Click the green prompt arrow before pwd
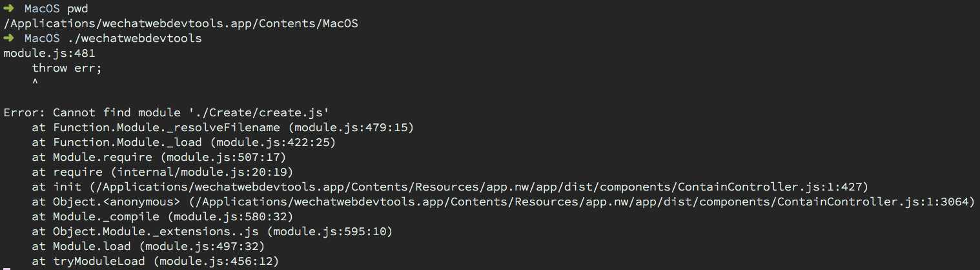This screenshot has height=270, width=980. 8,9
